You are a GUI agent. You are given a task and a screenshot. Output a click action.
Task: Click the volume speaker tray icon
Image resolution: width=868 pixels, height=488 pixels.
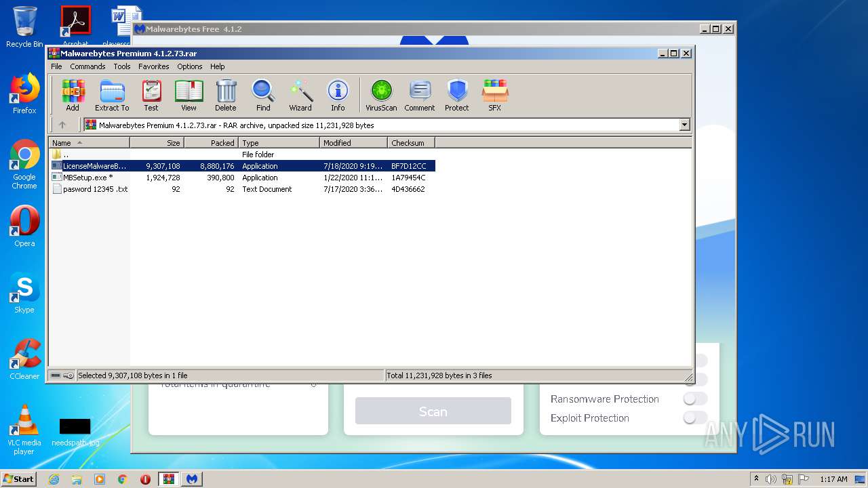pyautogui.click(x=771, y=479)
